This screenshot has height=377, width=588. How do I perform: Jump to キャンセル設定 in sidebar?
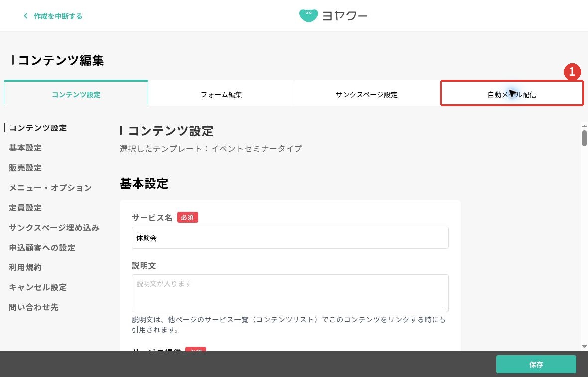click(x=38, y=287)
